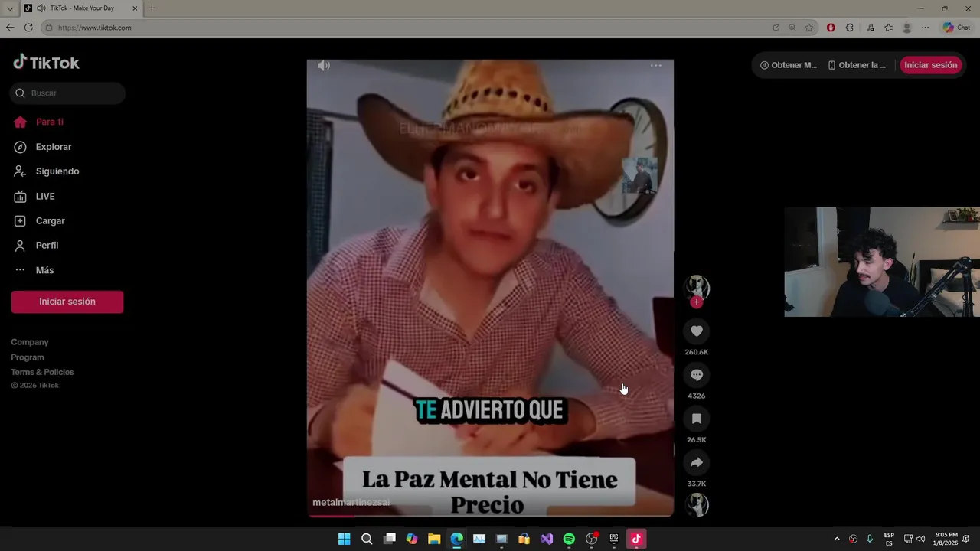Go back with the browser back arrow
The image size is (980, 551).
[x=10, y=28]
